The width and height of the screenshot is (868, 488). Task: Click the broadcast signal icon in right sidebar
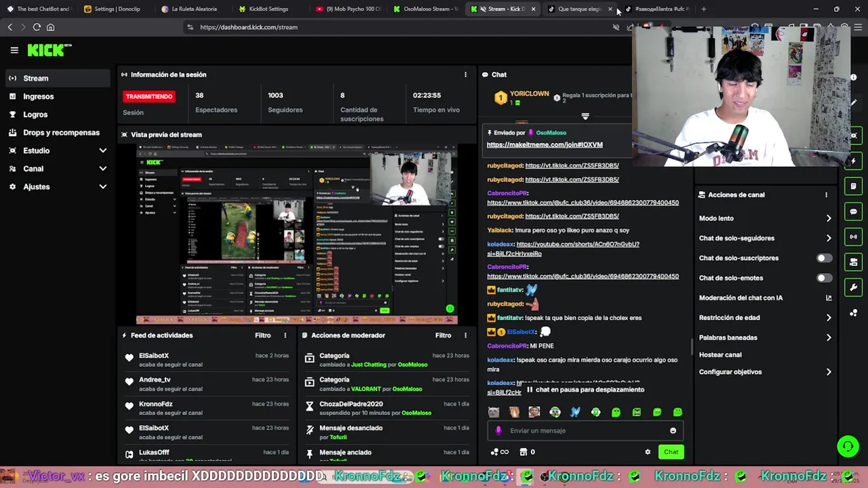coord(854,237)
